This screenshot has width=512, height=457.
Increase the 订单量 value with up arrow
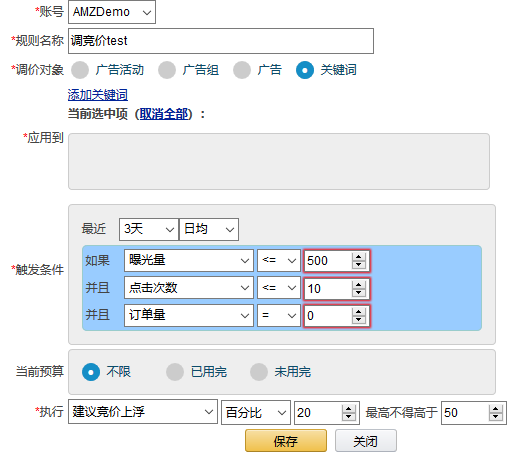tap(359, 312)
